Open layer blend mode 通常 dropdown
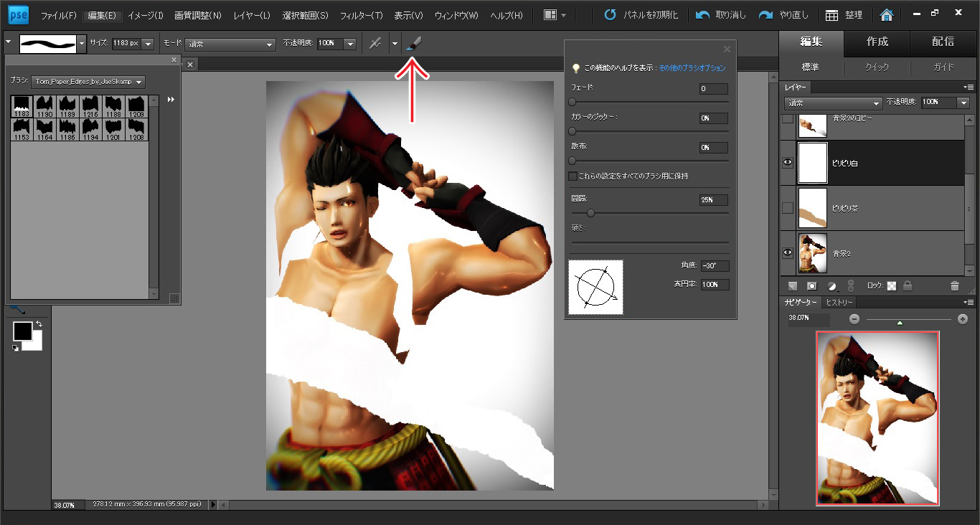Image resolution: width=980 pixels, height=525 pixels. click(832, 103)
